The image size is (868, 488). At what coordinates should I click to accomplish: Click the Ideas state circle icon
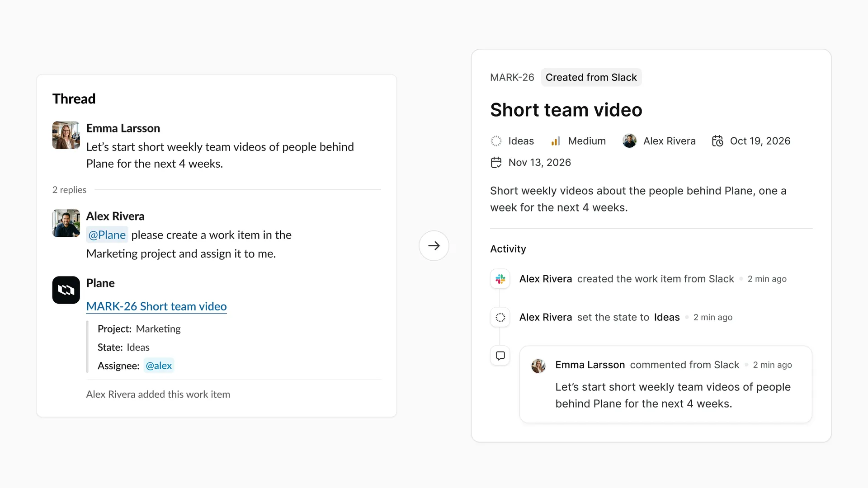[x=496, y=141]
